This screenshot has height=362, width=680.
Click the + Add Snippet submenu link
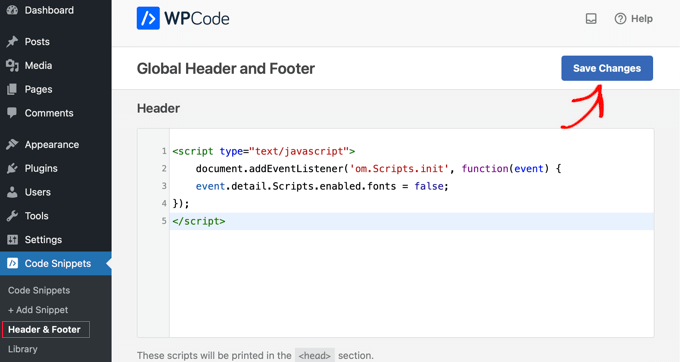(x=38, y=310)
